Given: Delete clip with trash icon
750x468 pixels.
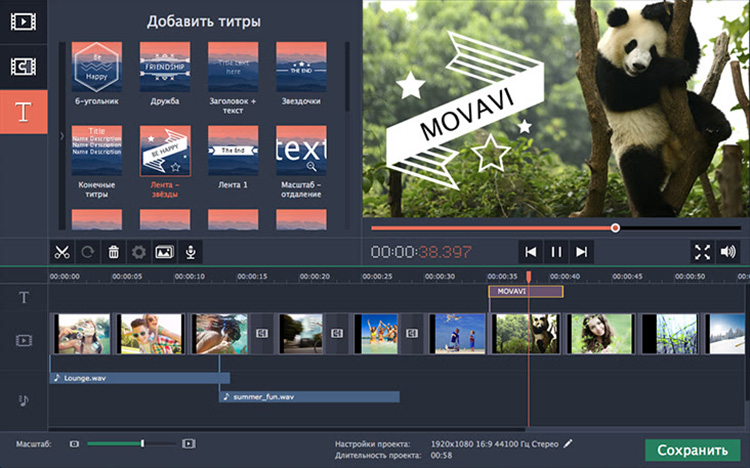Looking at the screenshot, I should [114, 252].
